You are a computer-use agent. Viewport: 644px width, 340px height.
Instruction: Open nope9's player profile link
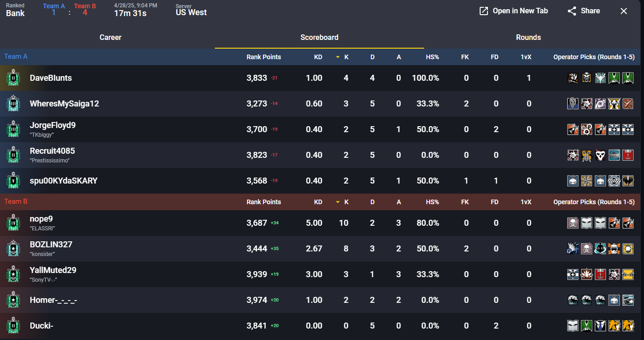pyautogui.click(x=41, y=219)
